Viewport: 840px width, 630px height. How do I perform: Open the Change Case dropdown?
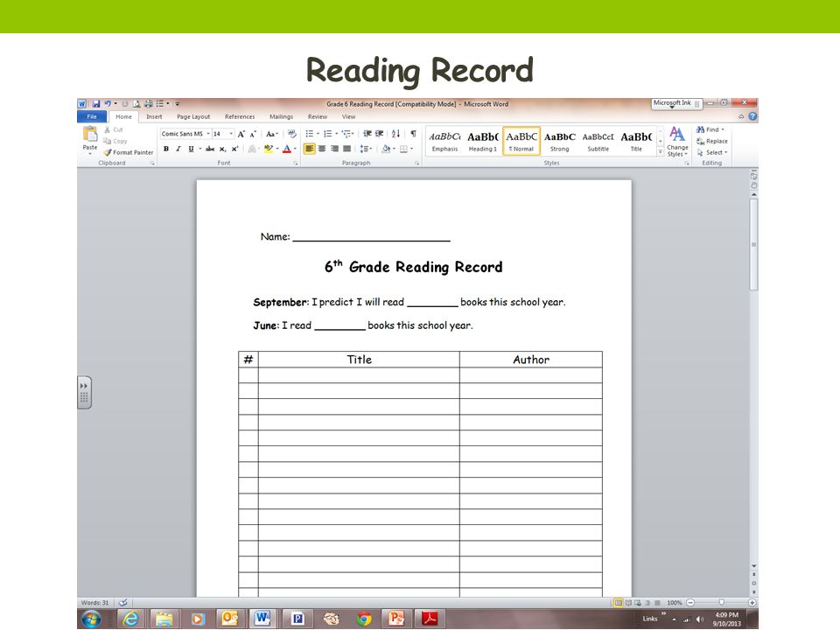tap(272, 134)
